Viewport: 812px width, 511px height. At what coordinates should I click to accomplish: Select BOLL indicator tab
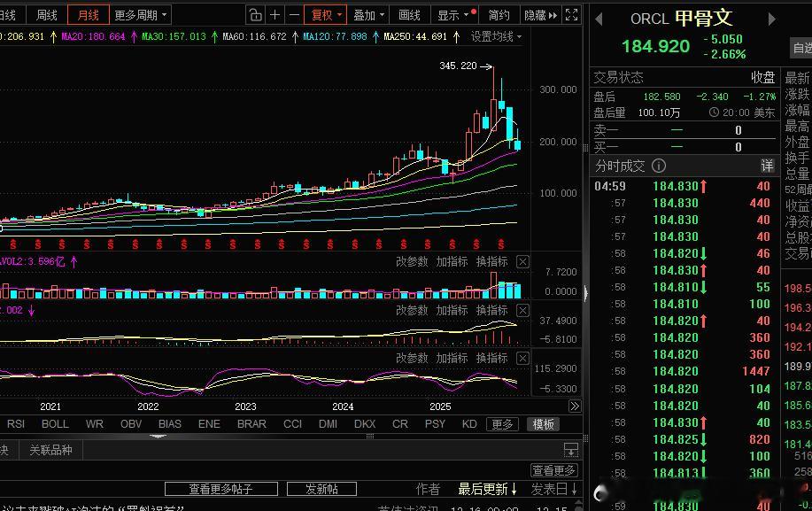56,424
